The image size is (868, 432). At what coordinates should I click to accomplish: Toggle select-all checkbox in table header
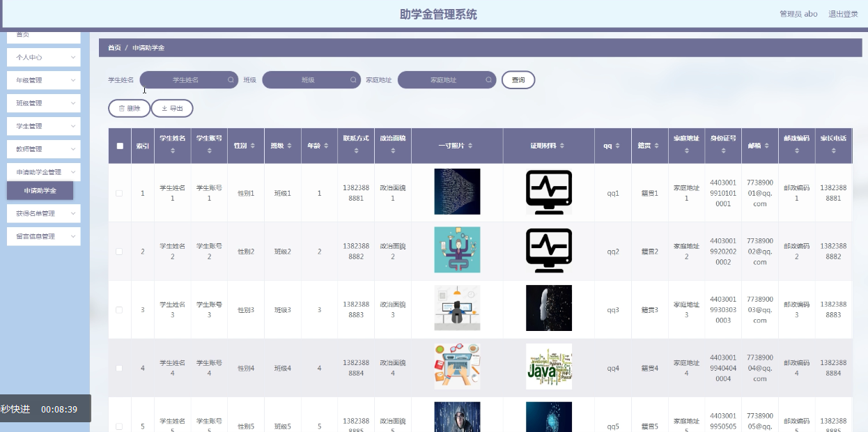click(120, 146)
